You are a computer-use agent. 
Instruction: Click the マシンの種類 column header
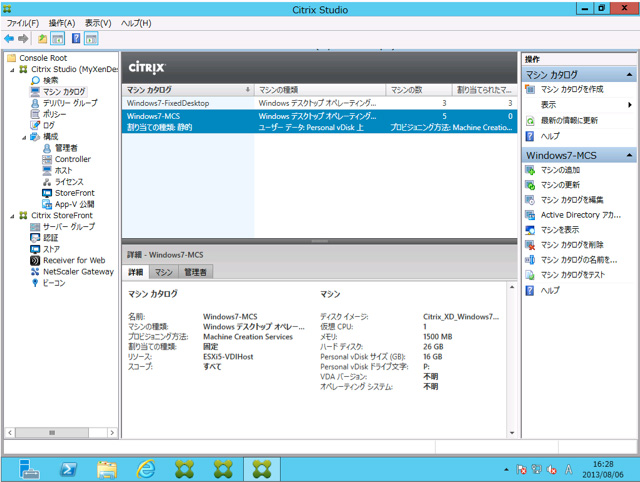tap(320, 90)
